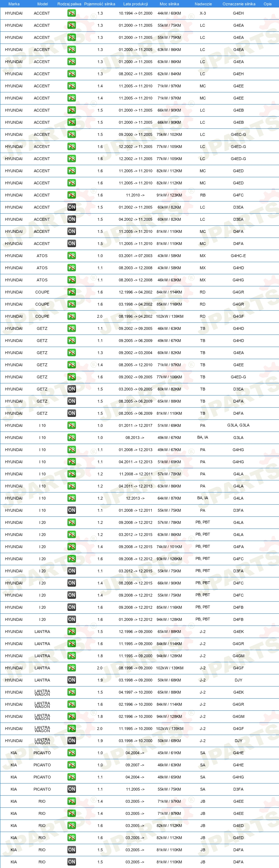This screenshot has width=279, height=868.
Task: Click petrol icon in Atos 46kW/63KM row
Action: (71, 280)
